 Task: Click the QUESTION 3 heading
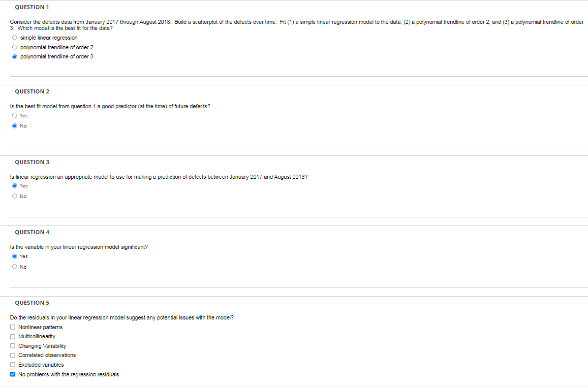tap(32, 162)
